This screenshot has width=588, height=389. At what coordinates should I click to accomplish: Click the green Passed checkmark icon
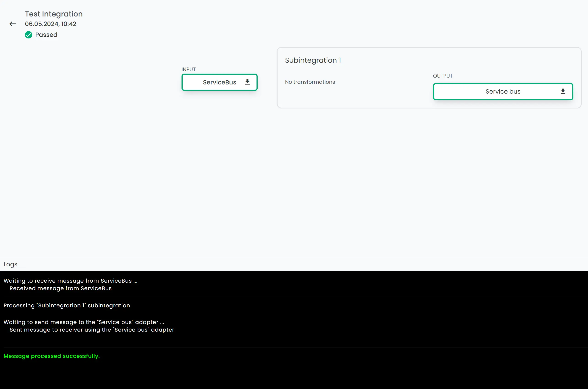click(x=29, y=35)
